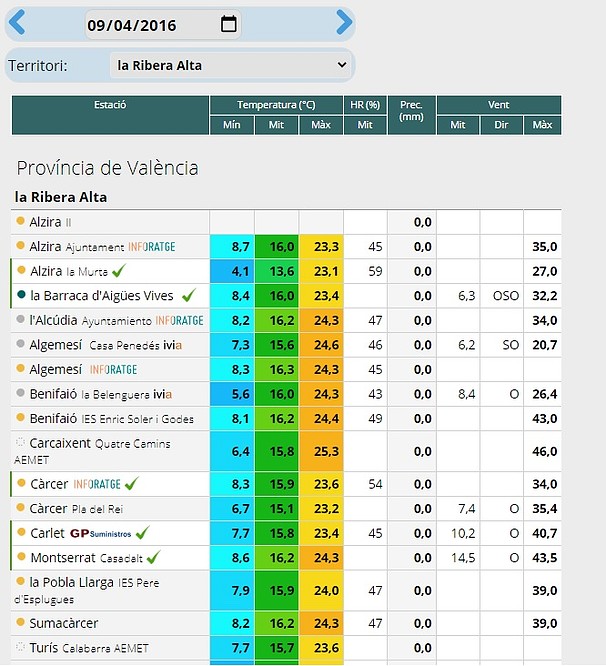606x666 pixels.
Task: Go to next day with right arrow
Action: [344, 22]
